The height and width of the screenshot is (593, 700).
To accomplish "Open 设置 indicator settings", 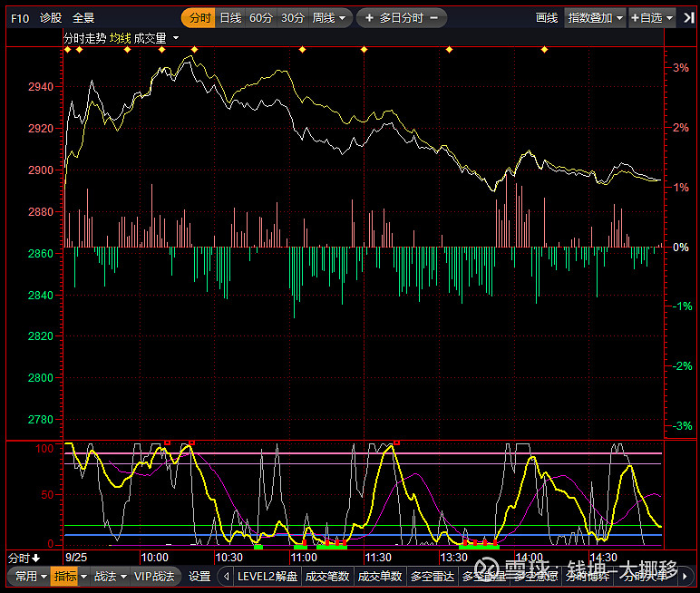I will click(199, 577).
